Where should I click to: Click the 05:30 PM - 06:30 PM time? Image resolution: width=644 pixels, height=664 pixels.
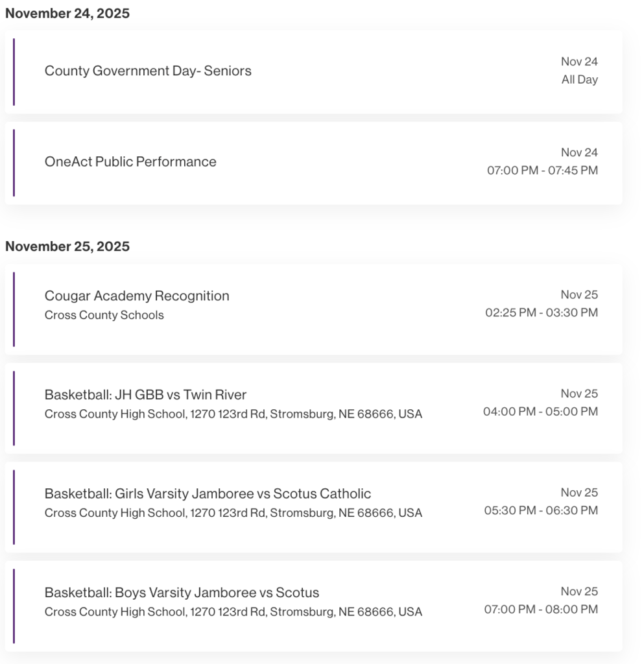541,510
